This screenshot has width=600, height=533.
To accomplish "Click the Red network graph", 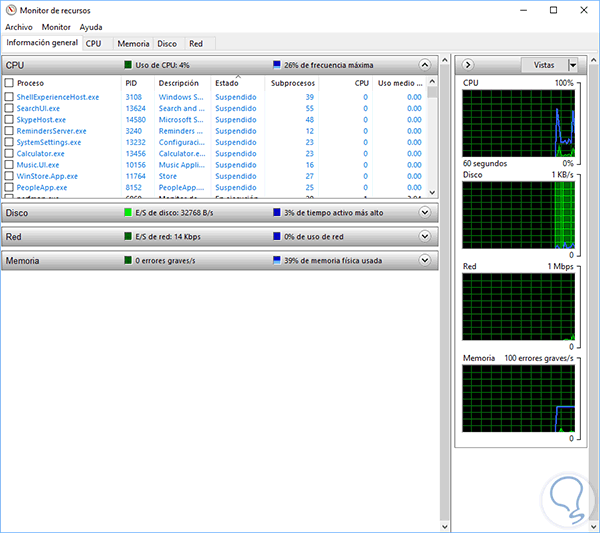I will click(x=518, y=307).
